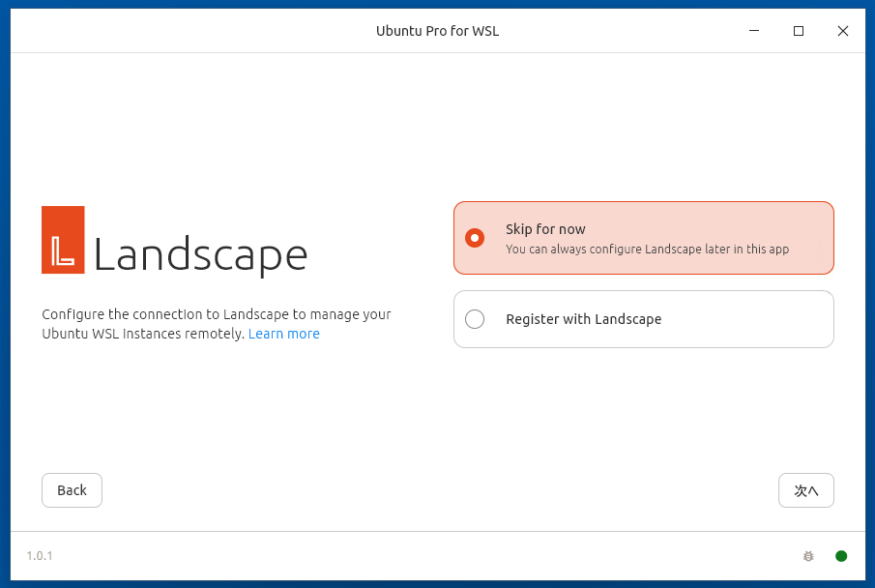Click the 1.0.1 version number

pos(40,556)
